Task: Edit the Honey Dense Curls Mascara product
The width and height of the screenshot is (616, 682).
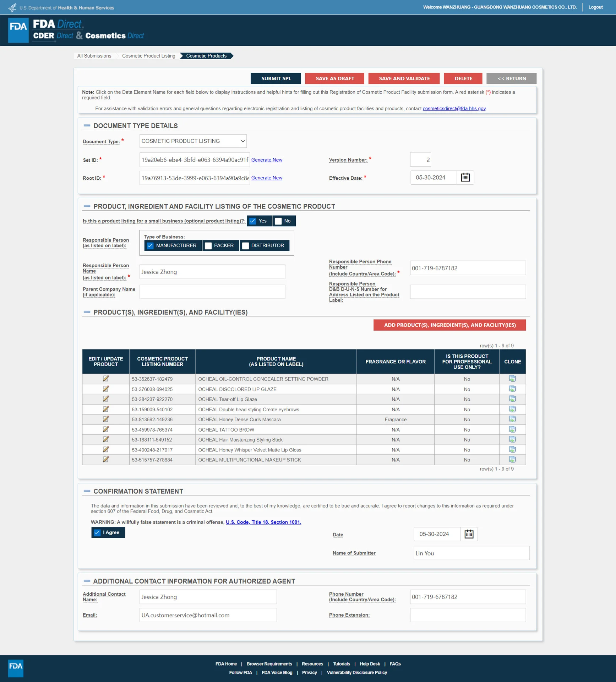Action: (x=106, y=419)
